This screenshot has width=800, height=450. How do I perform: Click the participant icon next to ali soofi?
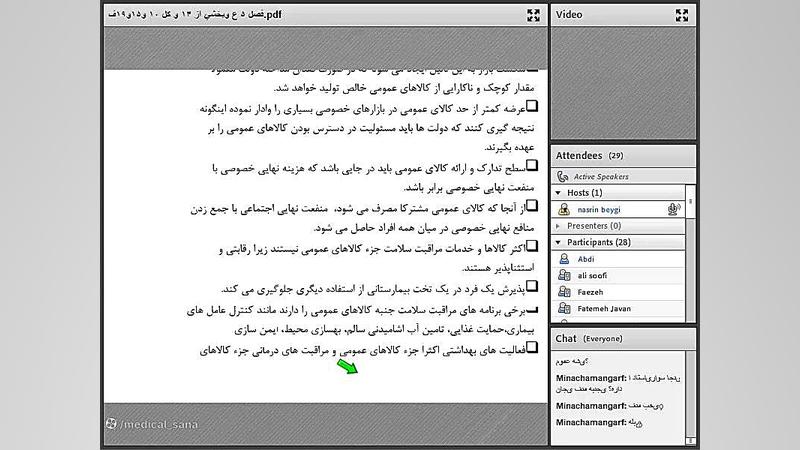point(564,276)
